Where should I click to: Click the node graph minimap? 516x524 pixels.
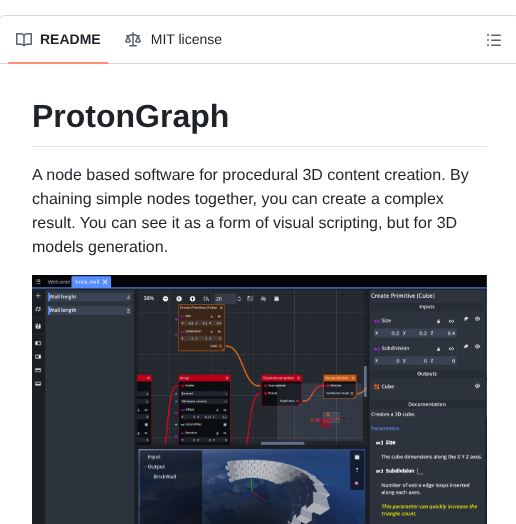(x=321, y=412)
